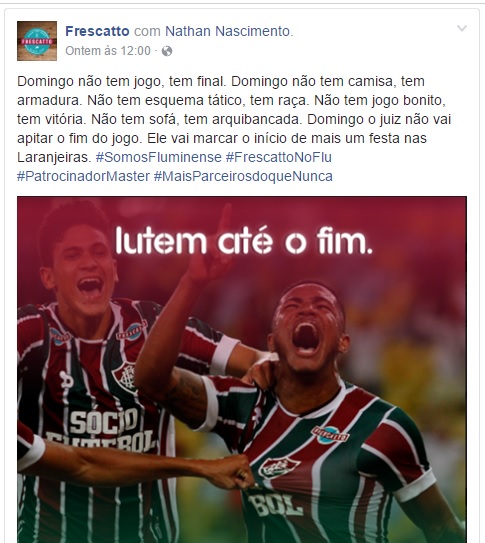The width and height of the screenshot is (485, 543).
Task: Click the #MaisParceirosdoqueNunca hashtag
Action: [243, 176]
